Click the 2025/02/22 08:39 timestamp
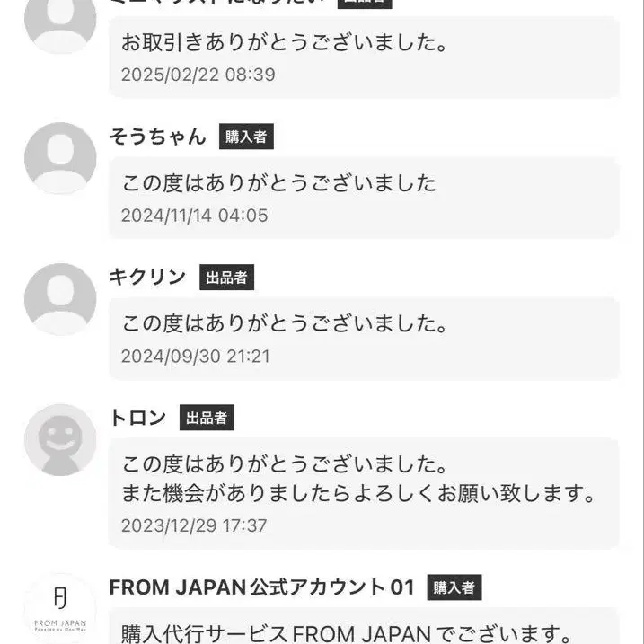 198,75
